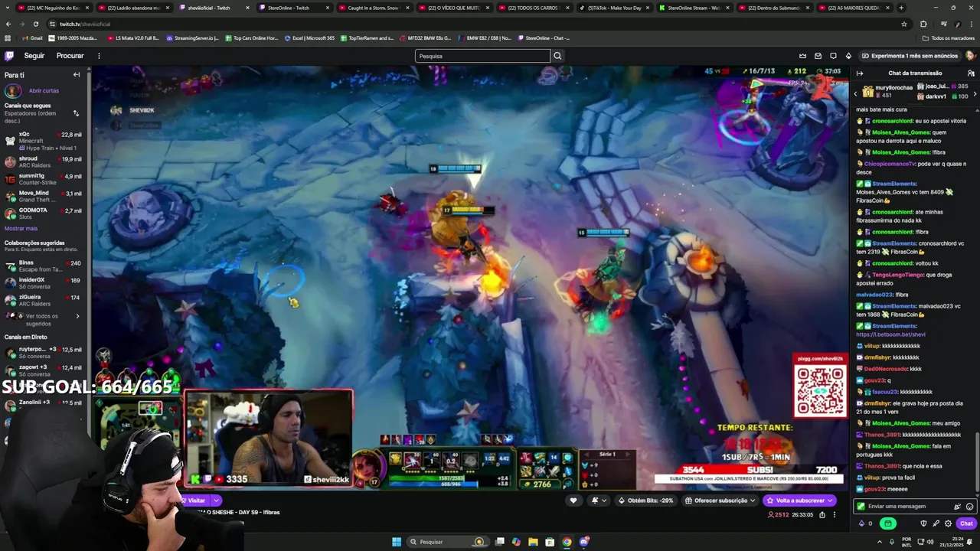Expand Ver todos os sugeridos arrow
This screenshot has height=551, width=980.
click(77, 316)
